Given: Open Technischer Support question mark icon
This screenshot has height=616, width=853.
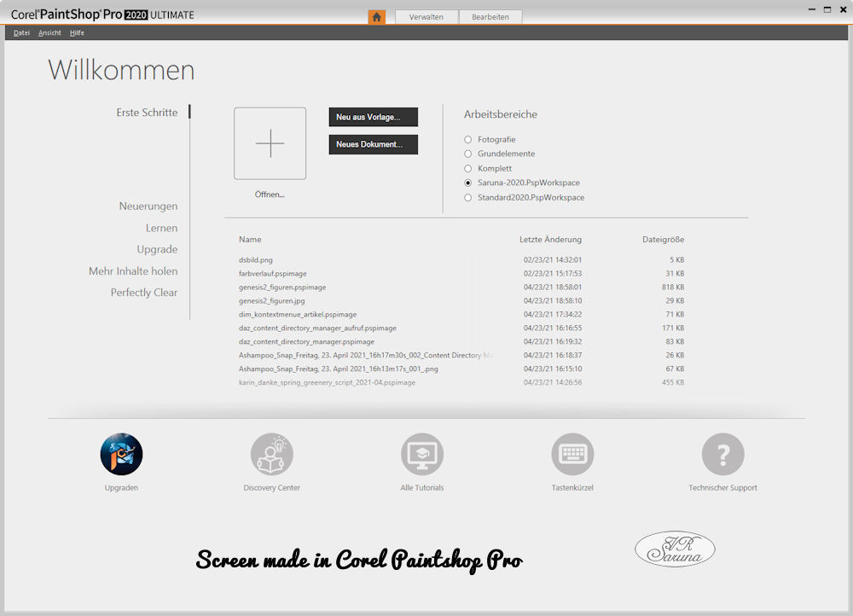Looking at the screenshot, I should point(723,454).
